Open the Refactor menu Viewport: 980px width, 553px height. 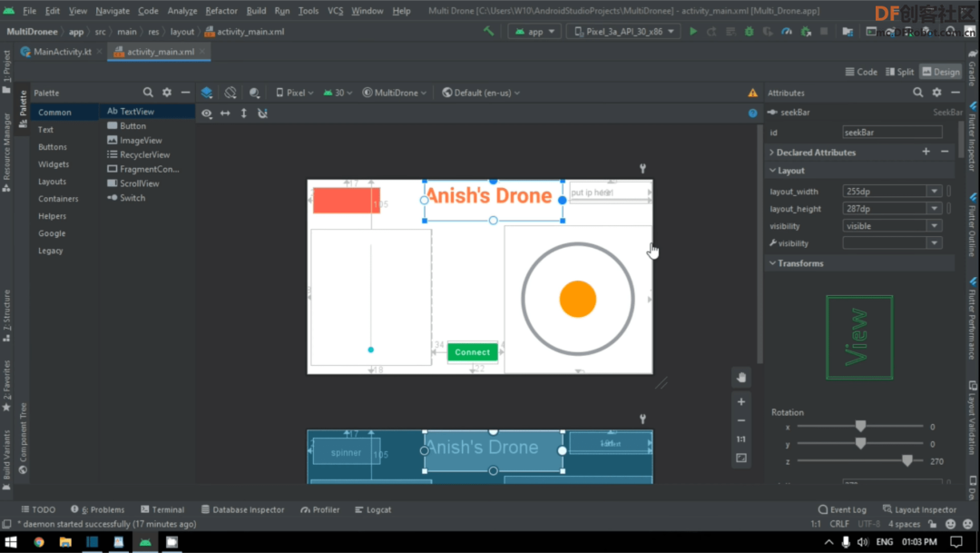(x=221, y=11)
